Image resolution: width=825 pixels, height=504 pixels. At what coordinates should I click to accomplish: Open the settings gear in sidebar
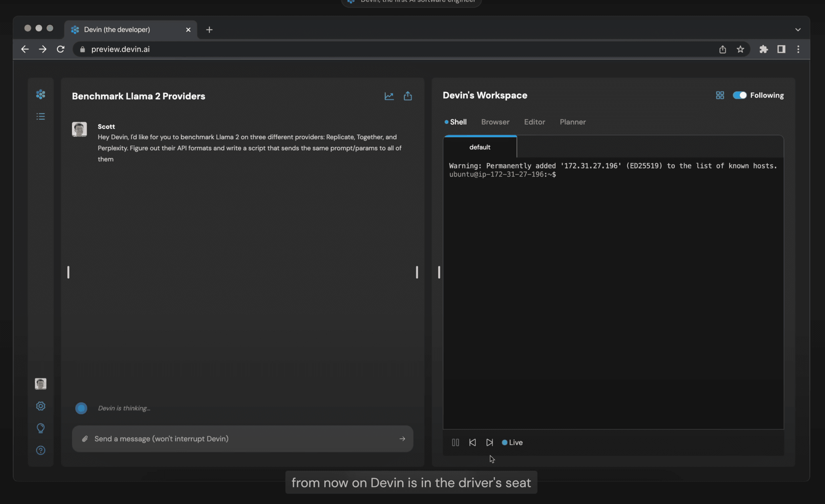point(40,406)
